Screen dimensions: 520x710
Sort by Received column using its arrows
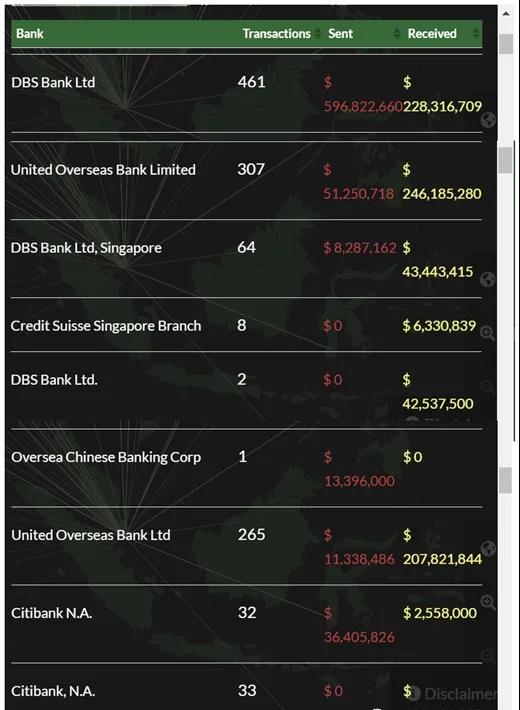tap(476, 33)
